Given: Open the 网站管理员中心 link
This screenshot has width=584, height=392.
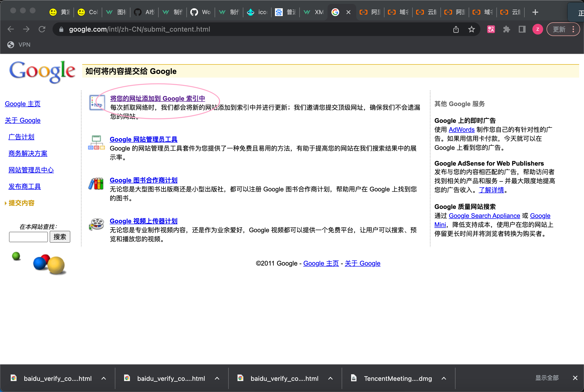Looking at the screenshot, I should pos(31,170).
